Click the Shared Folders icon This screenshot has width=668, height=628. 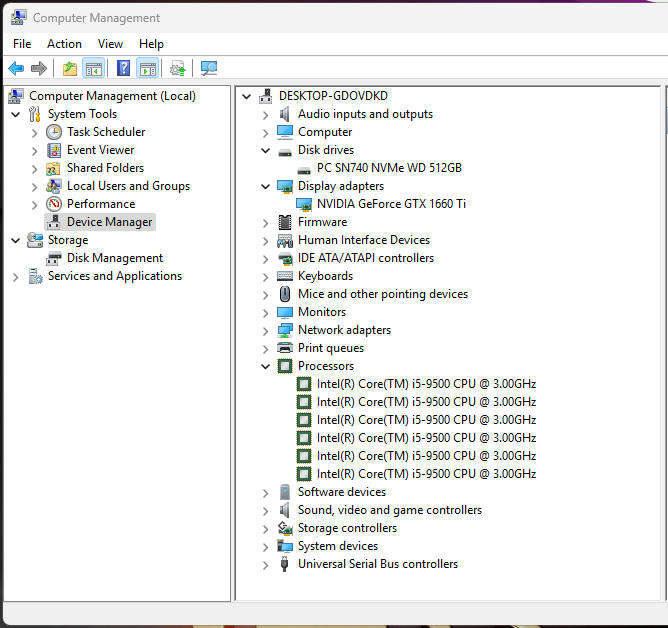53,168
